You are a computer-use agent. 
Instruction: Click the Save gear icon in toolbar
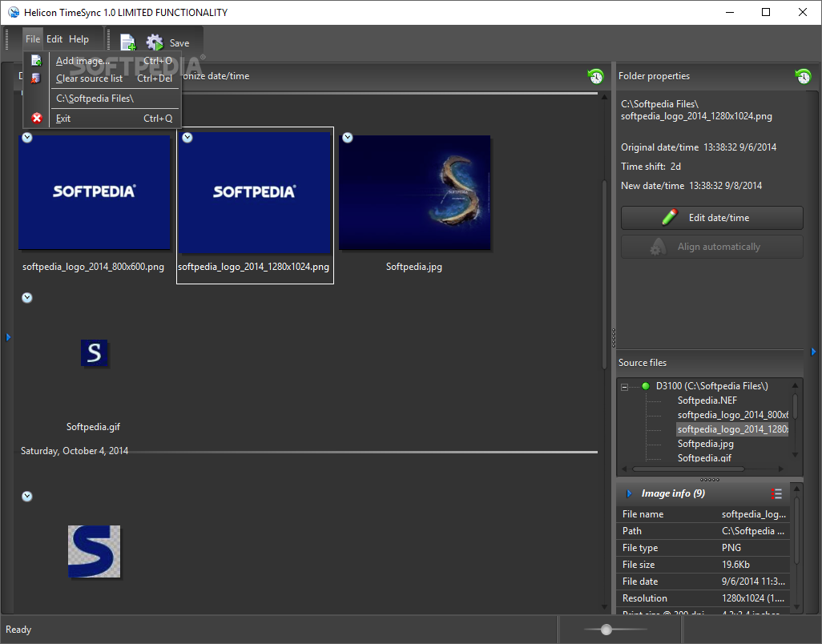pyautogui.click(x=155, y=42)
